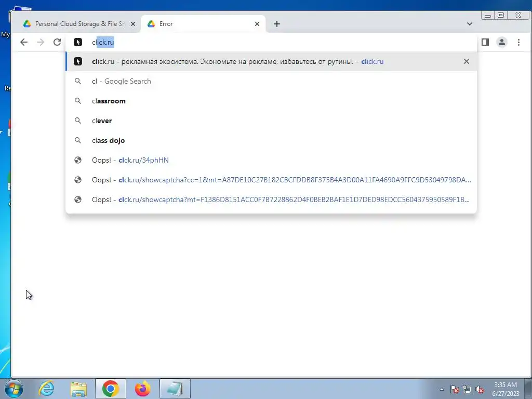Image resolution: width=532 pixels, height=399 pixels.
Task: Click globe icon beside clck.ru/34phHN
Action: tap(78, 160)
